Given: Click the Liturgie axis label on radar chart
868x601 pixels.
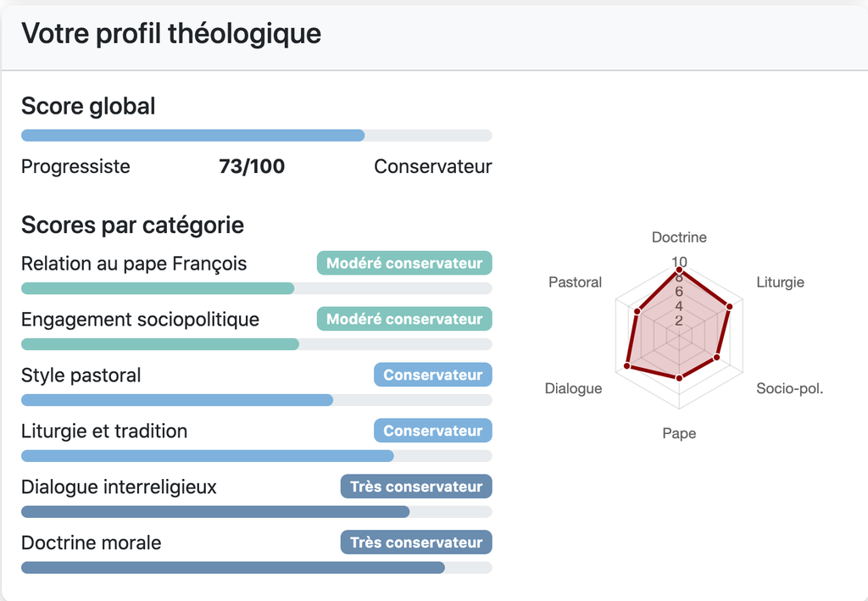Looking at the screenshot, I should point(780,282).
